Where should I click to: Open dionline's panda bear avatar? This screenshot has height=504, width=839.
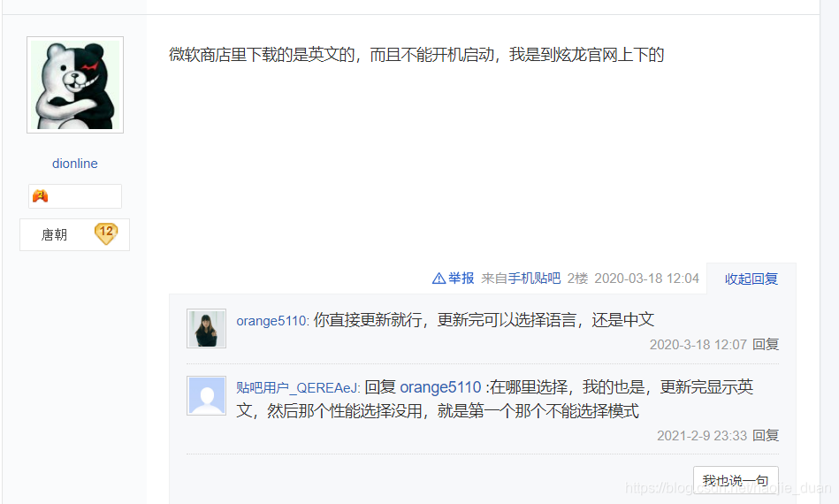(75, 85)
